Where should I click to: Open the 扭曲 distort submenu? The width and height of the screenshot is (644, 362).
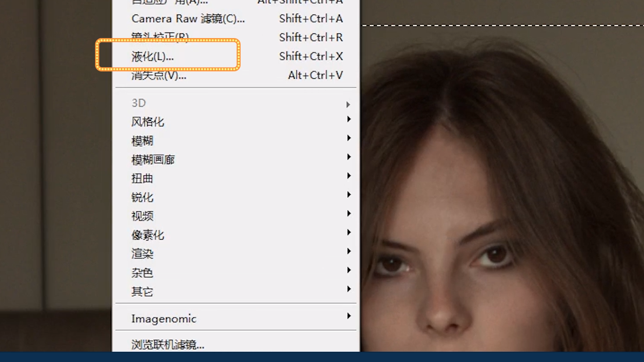pyautogui.click(x=142, y=178)
